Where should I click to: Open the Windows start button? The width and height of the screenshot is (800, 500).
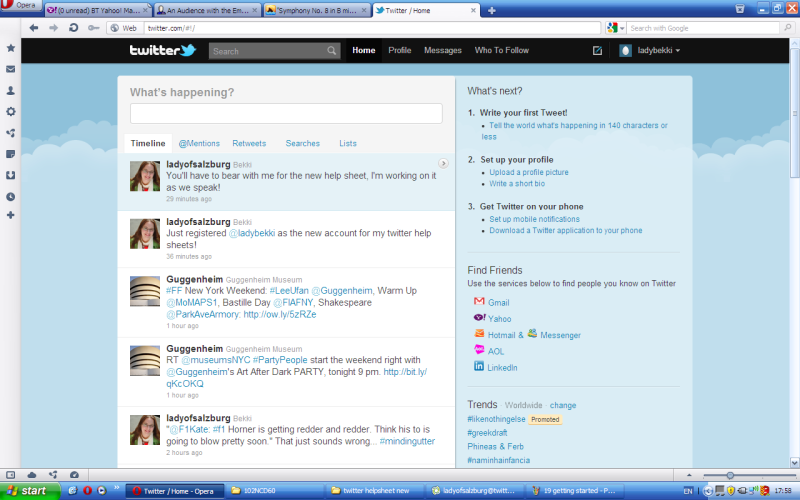(x=30, y=491)
